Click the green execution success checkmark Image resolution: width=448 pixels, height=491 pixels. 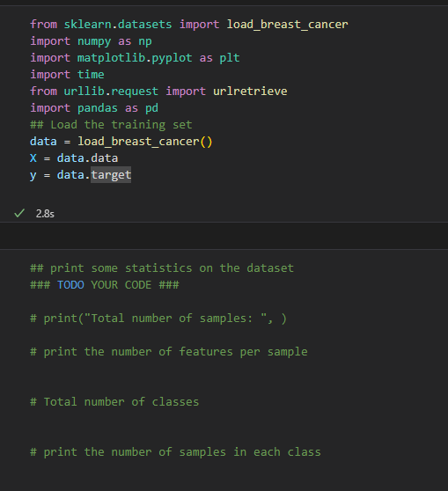pyautogui.click(x=19, y=213)
